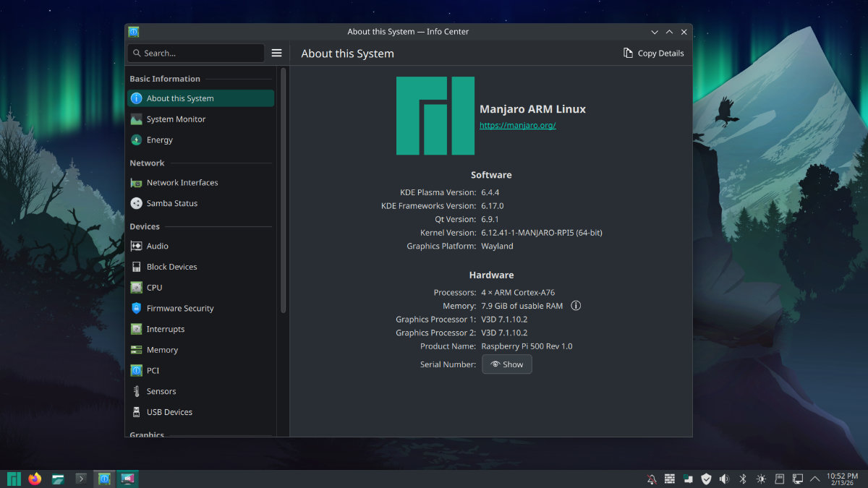Select the CPU sidebar entry
The image size is (868, 488).
pyautogui.click(x=200, y=287)
